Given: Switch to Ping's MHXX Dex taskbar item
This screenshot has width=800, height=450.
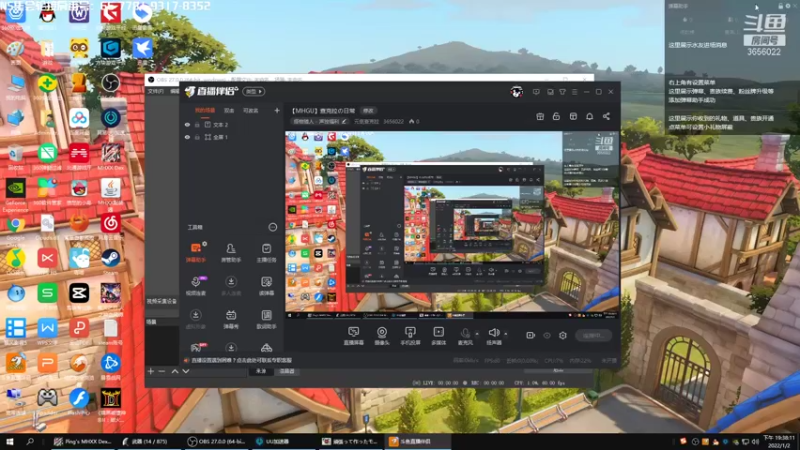Looking at the screenshot, I should (x=83, y=441).
